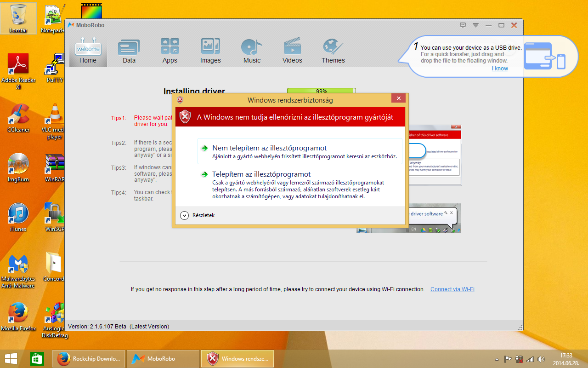Choose Nem telepítem az illesztőprogramot

coord(269,148)
